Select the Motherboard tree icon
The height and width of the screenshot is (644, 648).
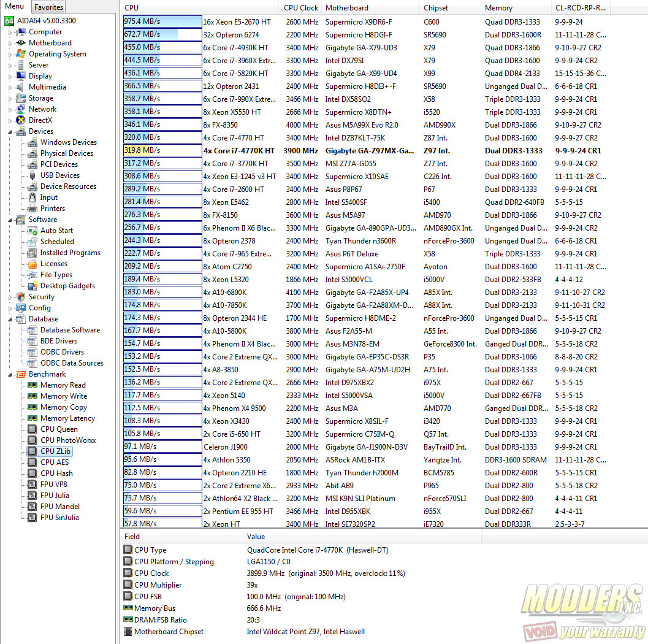pyautogui.click(x=21, y=43)
